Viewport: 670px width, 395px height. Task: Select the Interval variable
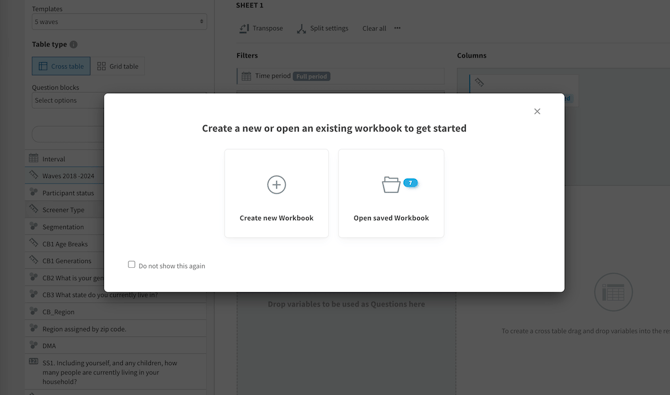(66, 159)
